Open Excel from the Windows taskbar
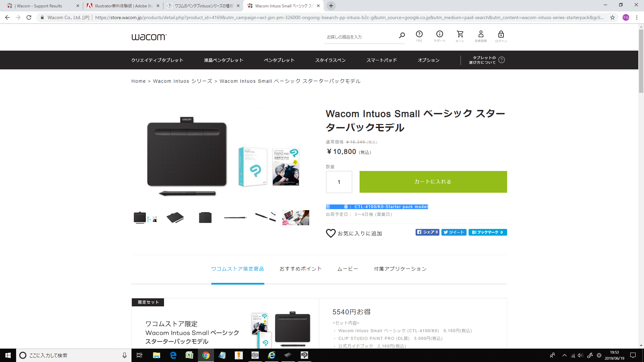This screenshot has height=362, width=644. click(x=189, y=355)
